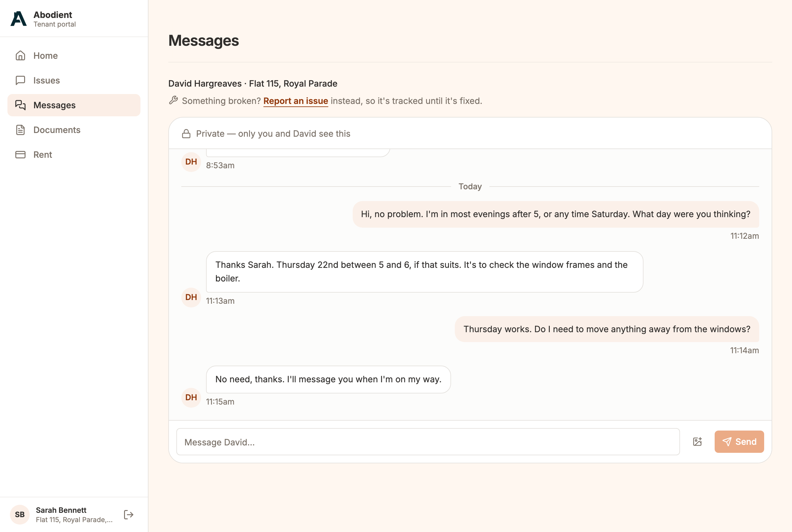The width and height of the screenshot is (792, 532).
Task: Open the Documents section
Action: [x=74, y=130]
